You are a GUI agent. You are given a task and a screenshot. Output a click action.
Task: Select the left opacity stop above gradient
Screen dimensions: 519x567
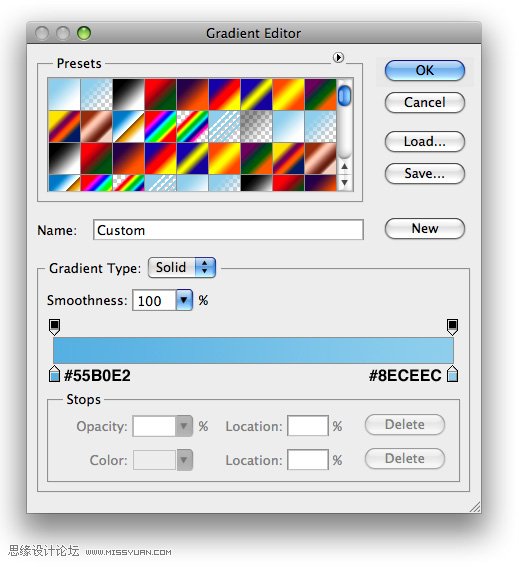pos(54,327)
